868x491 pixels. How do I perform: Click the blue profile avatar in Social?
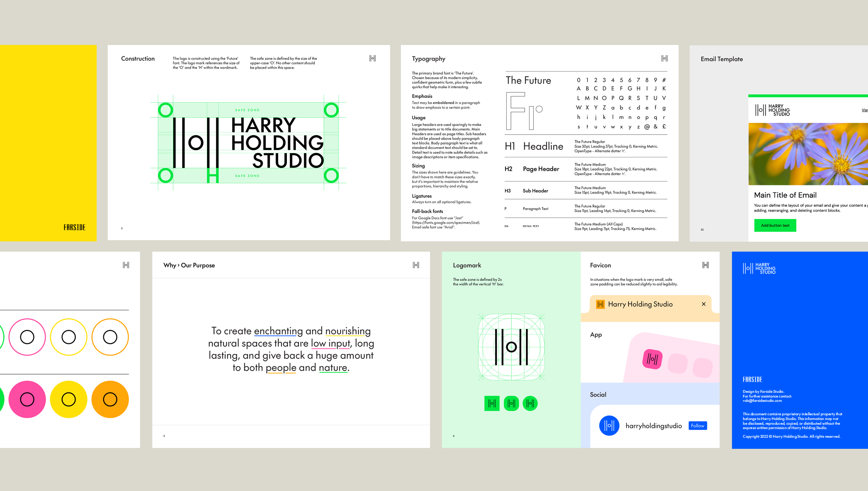609,426
